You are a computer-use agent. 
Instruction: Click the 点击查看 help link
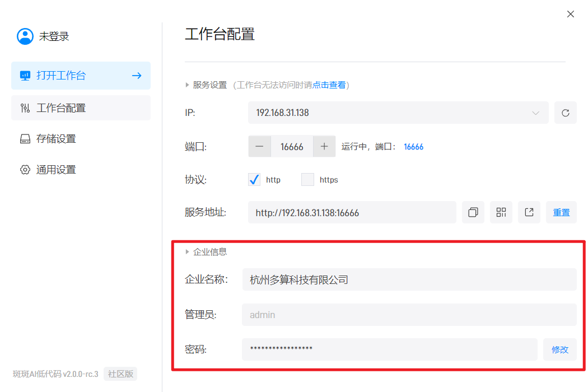pyautogui.click(x=329, y=85)
